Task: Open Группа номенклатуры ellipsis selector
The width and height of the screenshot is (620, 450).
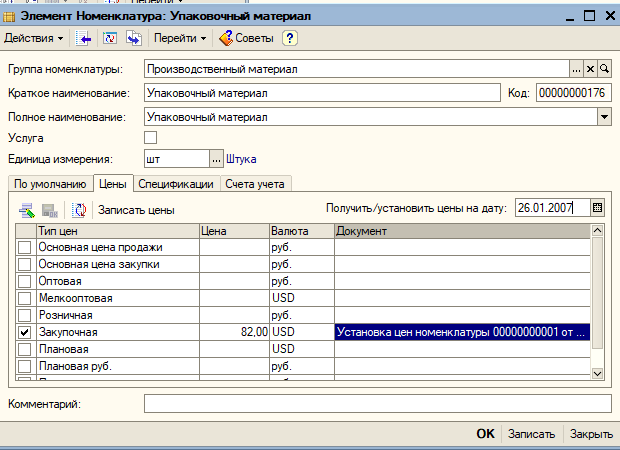Action: 577,69
